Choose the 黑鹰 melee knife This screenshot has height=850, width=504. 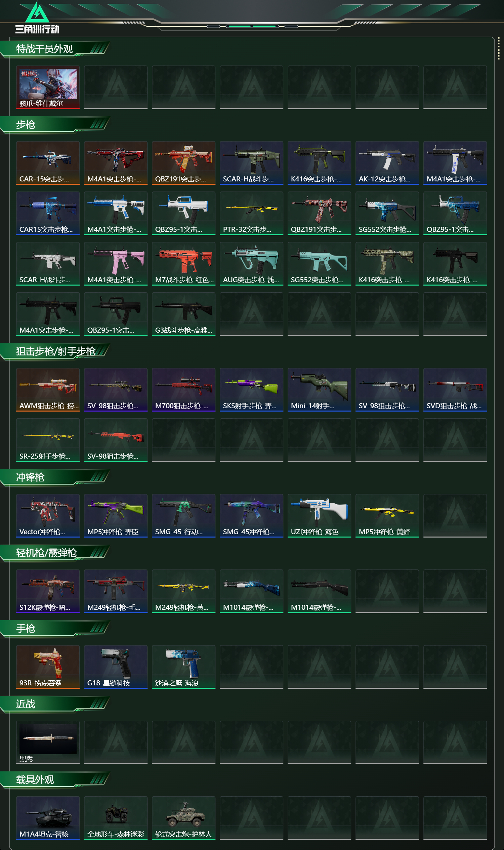click(48, 742)
